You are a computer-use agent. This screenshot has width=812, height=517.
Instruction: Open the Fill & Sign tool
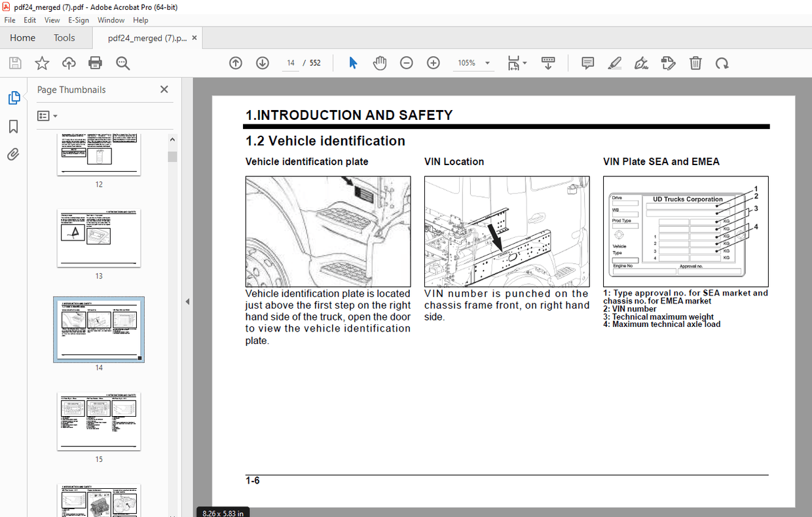click(x=641, y=62)
